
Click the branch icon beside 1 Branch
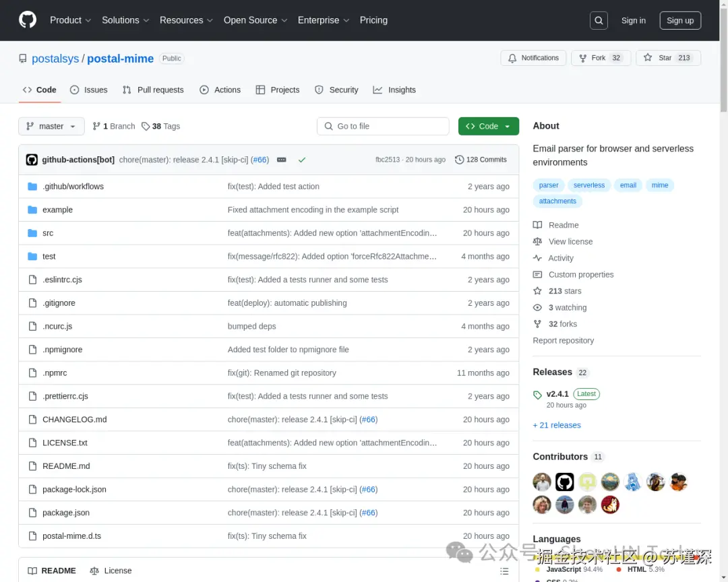coord(96,126)
